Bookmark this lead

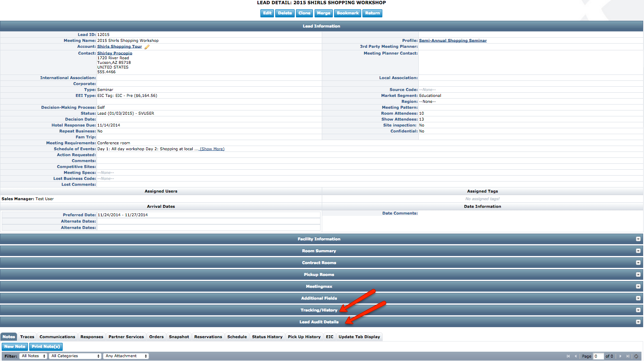pos(348,13)
